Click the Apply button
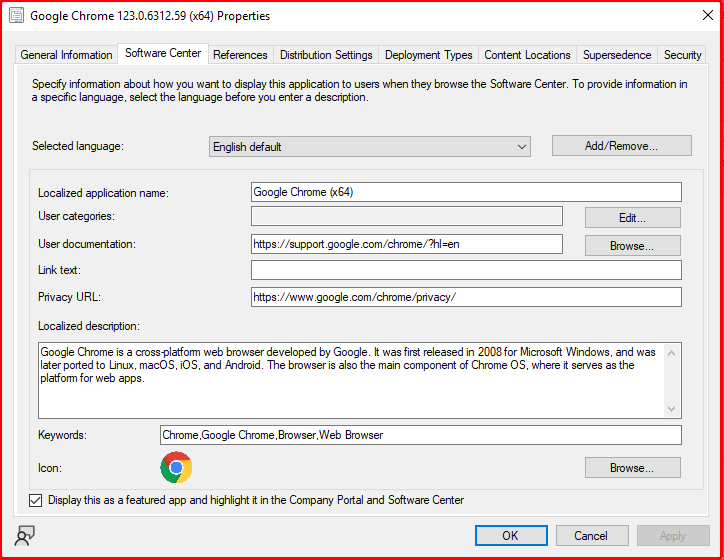 pyautogui.click(x=673, y=536)
